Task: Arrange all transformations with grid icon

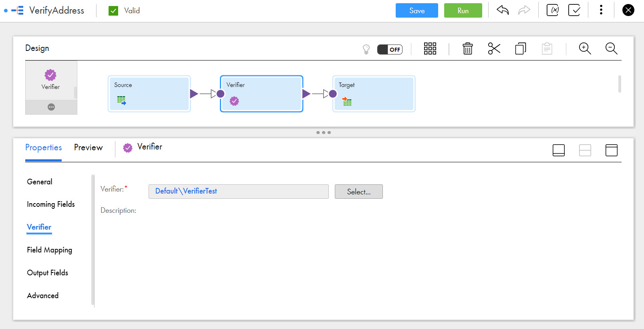Action: (x=430, y=48)
